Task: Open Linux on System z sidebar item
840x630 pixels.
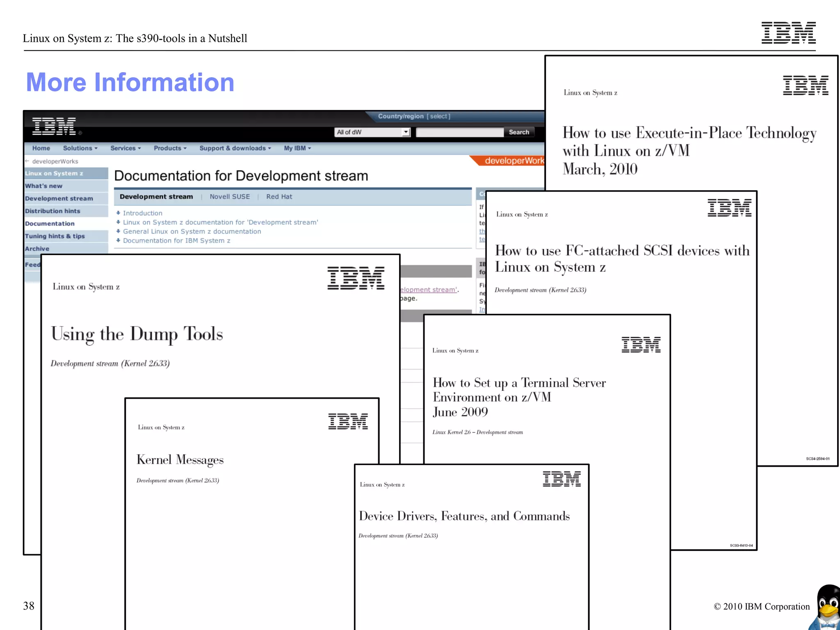Action: (66, 173)
